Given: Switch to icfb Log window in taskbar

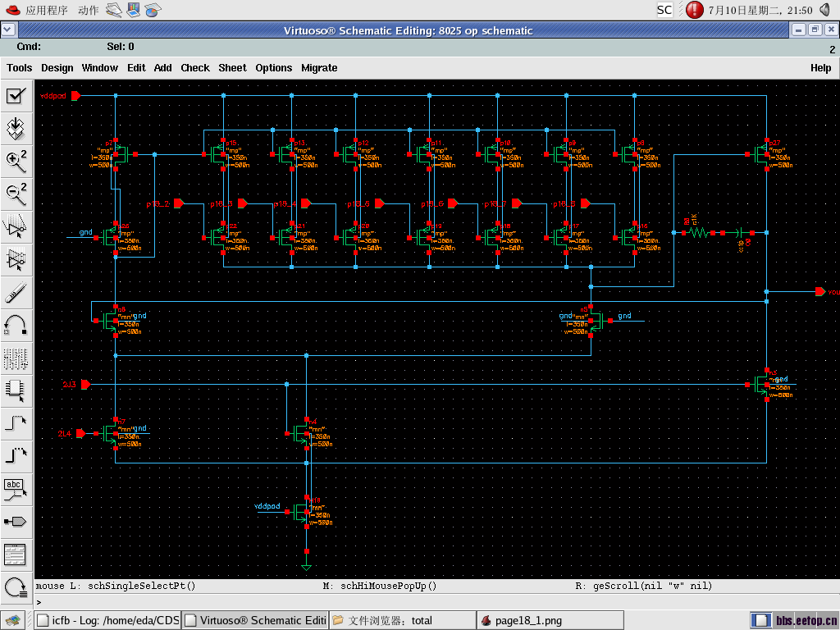Looking at the screenshot, I should [107, 620].
